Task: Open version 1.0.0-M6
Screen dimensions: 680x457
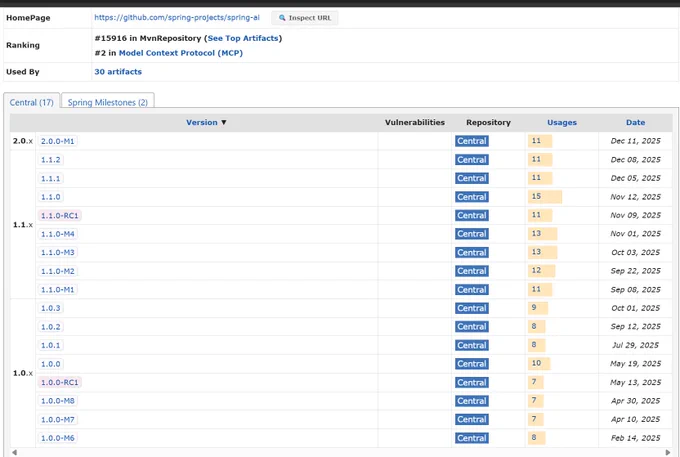Action: tap(58, 438)
